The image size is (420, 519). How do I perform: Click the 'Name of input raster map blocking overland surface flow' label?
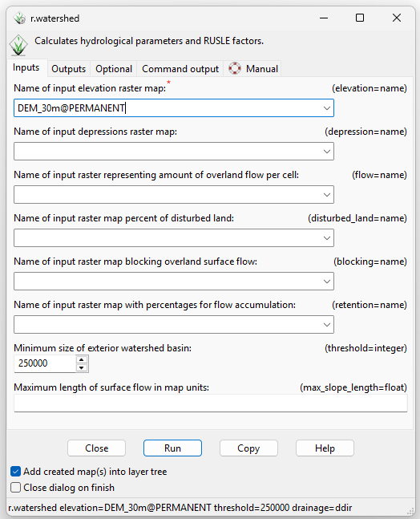point(135,262)
